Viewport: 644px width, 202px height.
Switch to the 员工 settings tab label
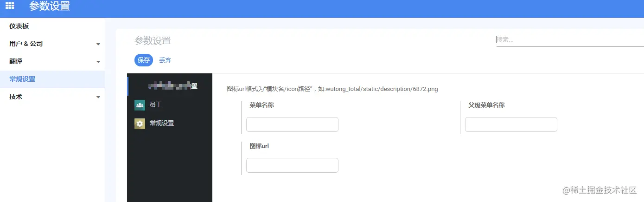[x=156, y=105]
